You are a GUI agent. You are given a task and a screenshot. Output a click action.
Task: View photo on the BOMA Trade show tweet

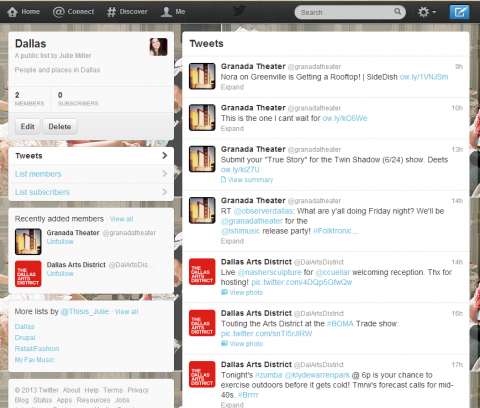(242, 344)
